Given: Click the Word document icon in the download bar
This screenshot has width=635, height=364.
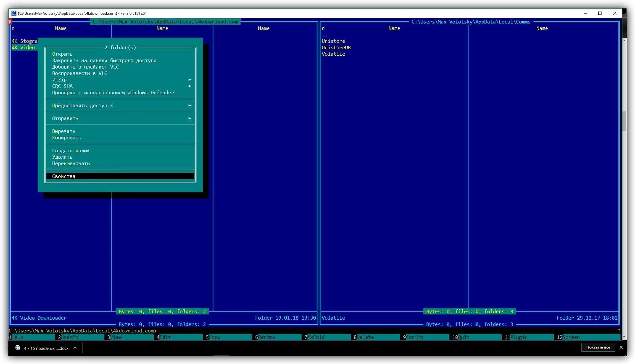Looking at the screenshot, I should [x=17, y=348].
